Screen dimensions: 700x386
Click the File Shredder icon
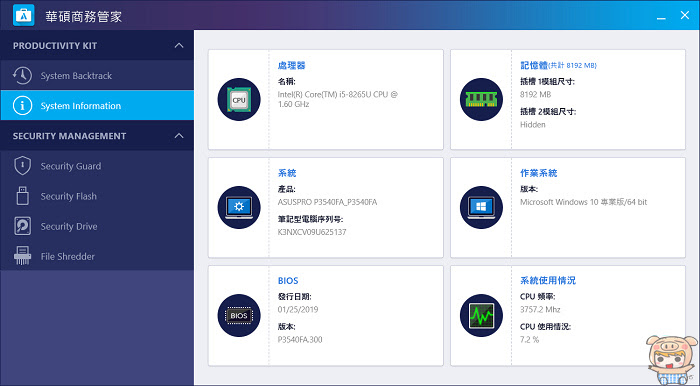pos(22,256)
